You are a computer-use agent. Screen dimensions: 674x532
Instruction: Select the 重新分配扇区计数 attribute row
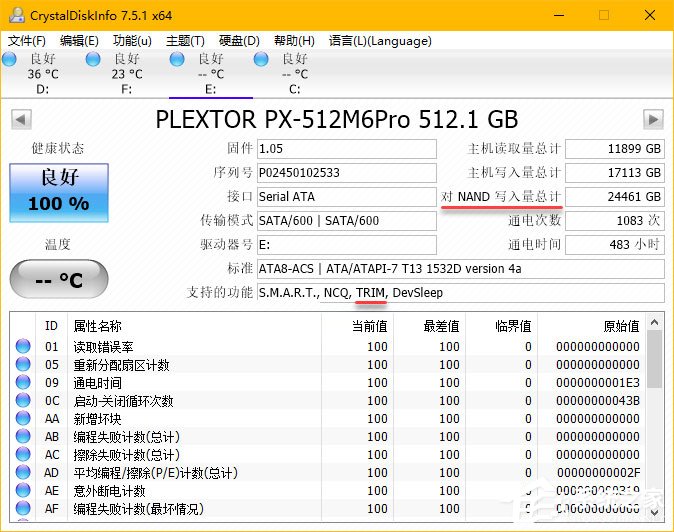328,364
